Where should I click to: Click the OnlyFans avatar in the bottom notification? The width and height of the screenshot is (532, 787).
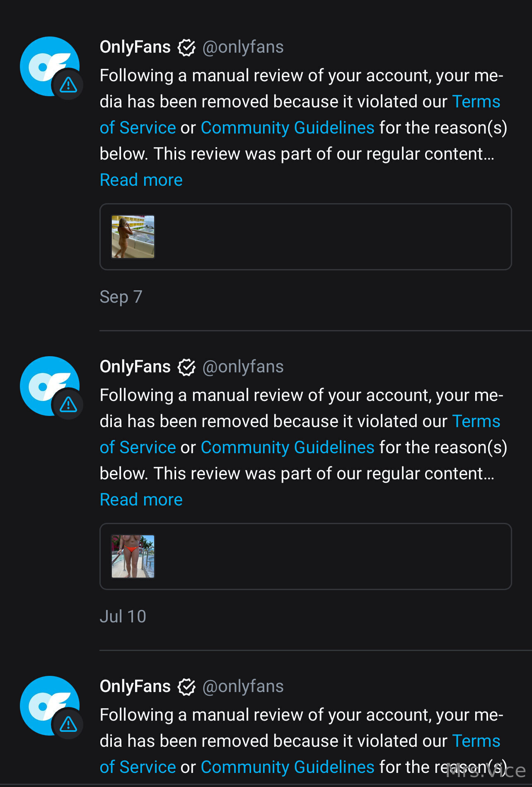[45, 702]
